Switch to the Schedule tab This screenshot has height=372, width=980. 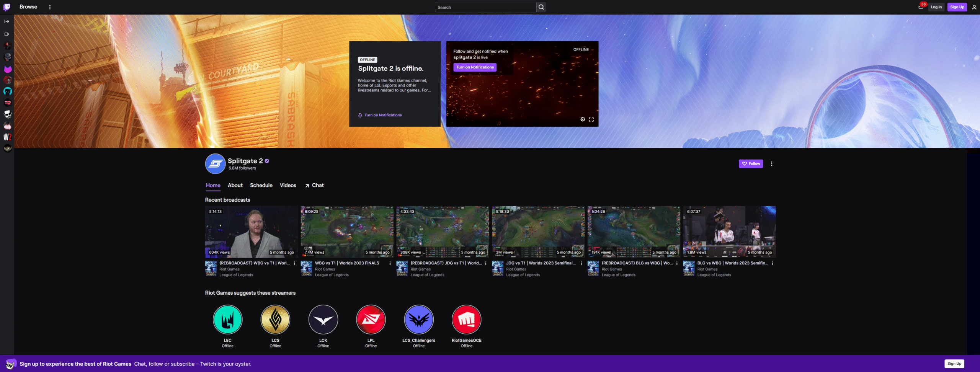[x=261, y=185]
